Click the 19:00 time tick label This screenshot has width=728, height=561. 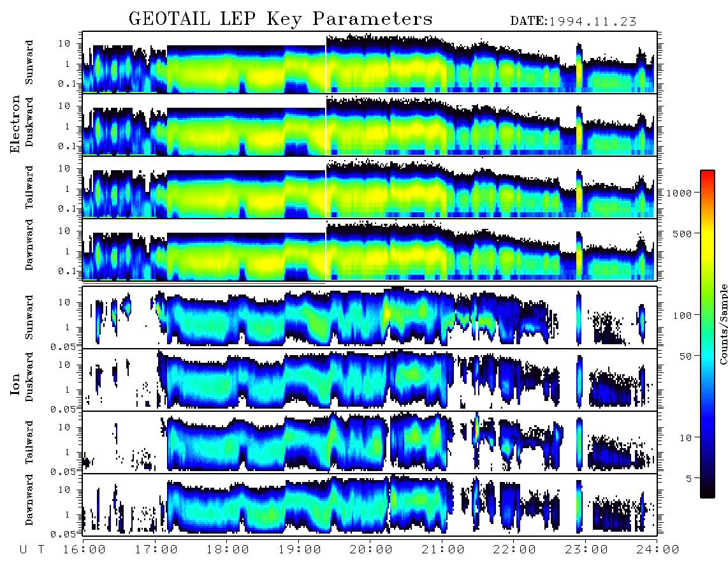click(300, 550)
